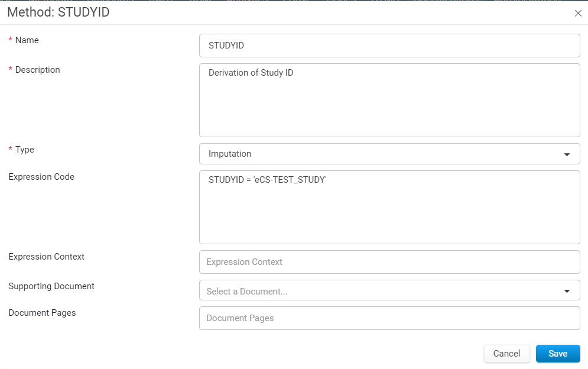Click the 'Supporting Document' label text
The width and height of the screenshot is (588, 369).
coord(51,286)
